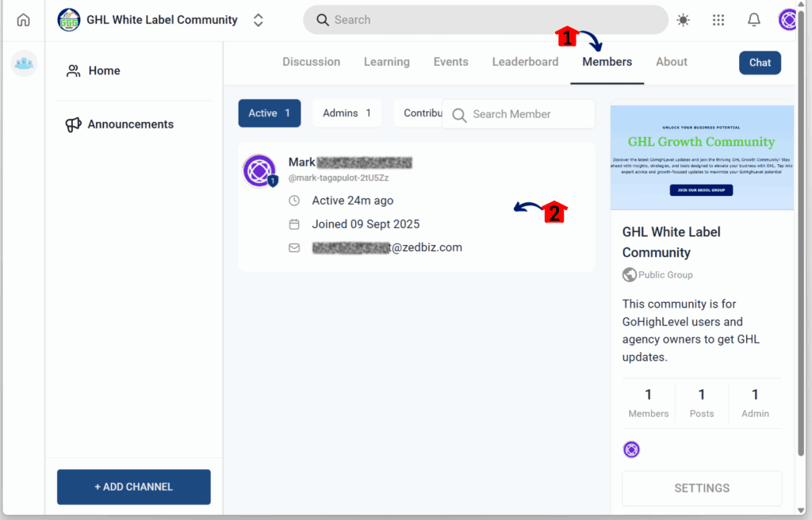Click the clock icon beside Active 24m ago
Screen dimensions: 812x520
tap(294, 201)
